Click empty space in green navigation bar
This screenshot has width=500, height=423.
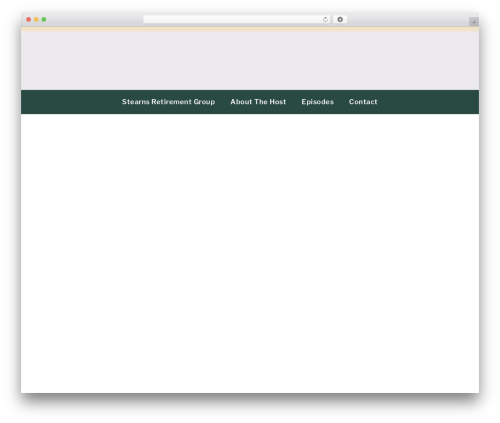(x=70, y=102)
